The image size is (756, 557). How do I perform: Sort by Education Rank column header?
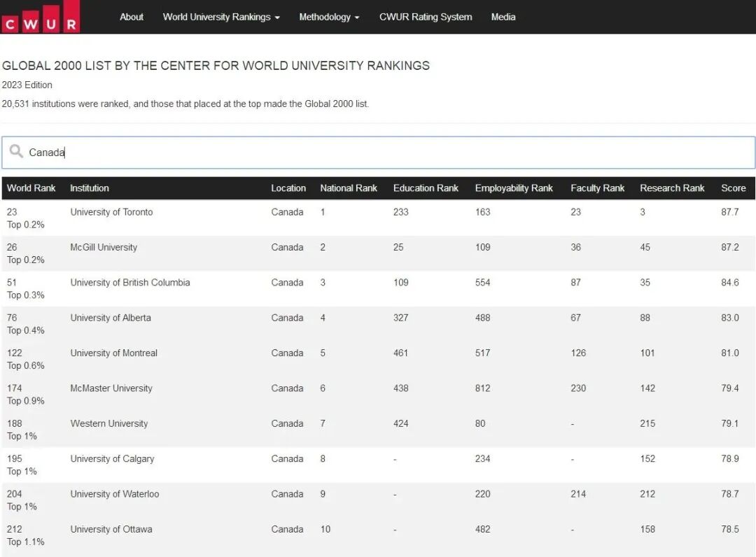[x=426, y=188]
